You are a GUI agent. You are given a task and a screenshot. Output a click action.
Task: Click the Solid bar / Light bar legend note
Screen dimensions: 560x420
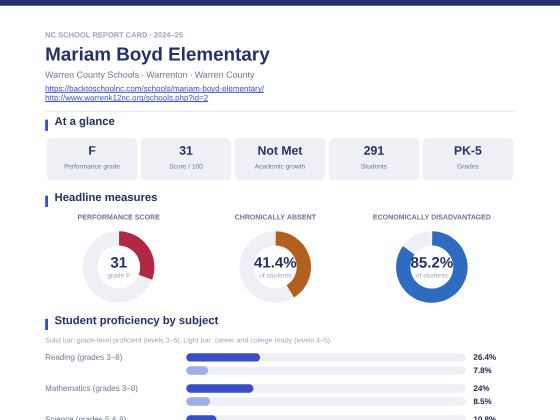pos(188,340)
